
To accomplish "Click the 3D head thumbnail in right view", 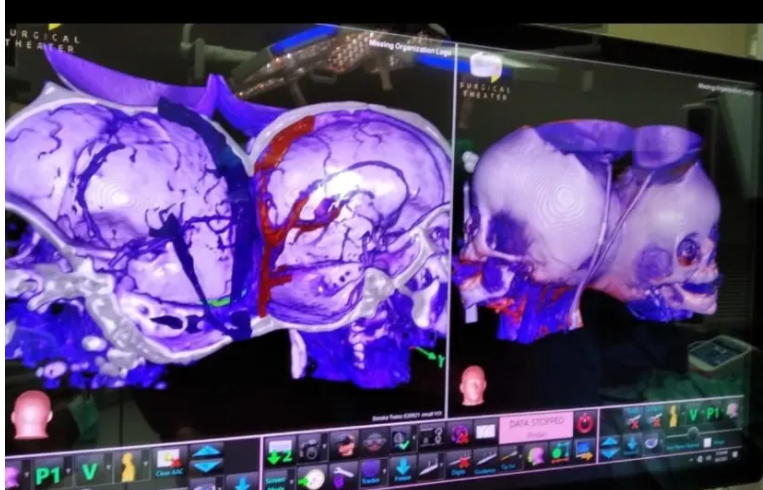I will pos(472,385).
